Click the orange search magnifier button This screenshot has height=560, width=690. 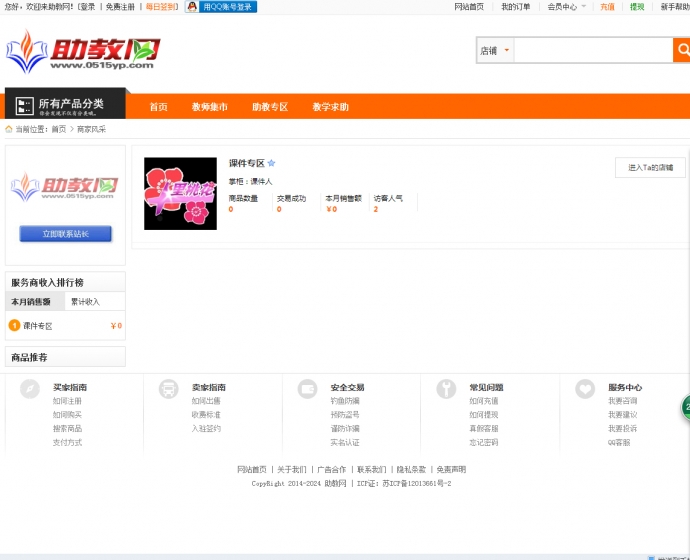point(682,50)
